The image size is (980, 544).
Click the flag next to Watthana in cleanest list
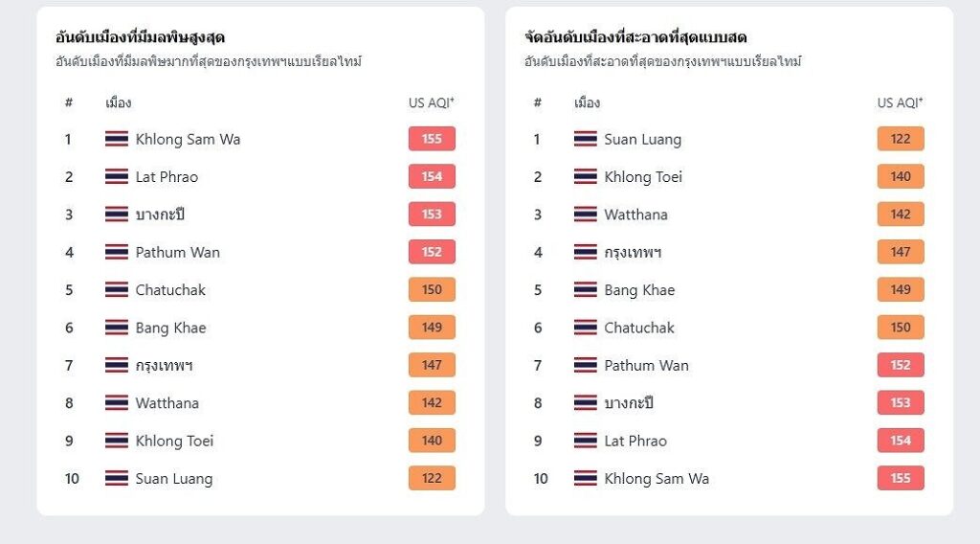click(x=585, y=215)
